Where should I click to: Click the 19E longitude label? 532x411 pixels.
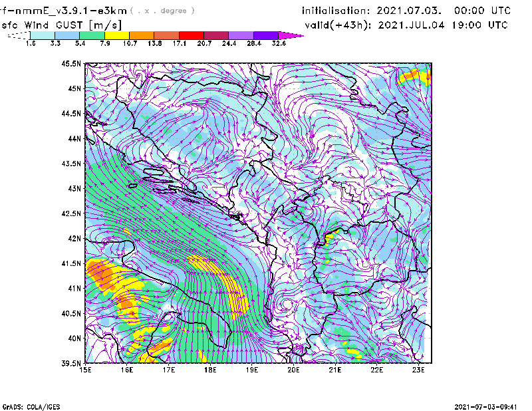click(252, 370)
